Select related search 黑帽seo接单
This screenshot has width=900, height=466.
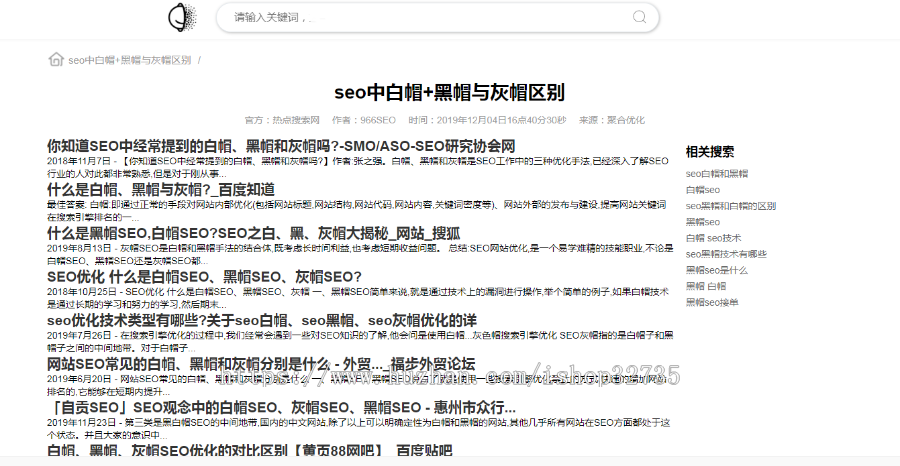[x=713, y=302]
